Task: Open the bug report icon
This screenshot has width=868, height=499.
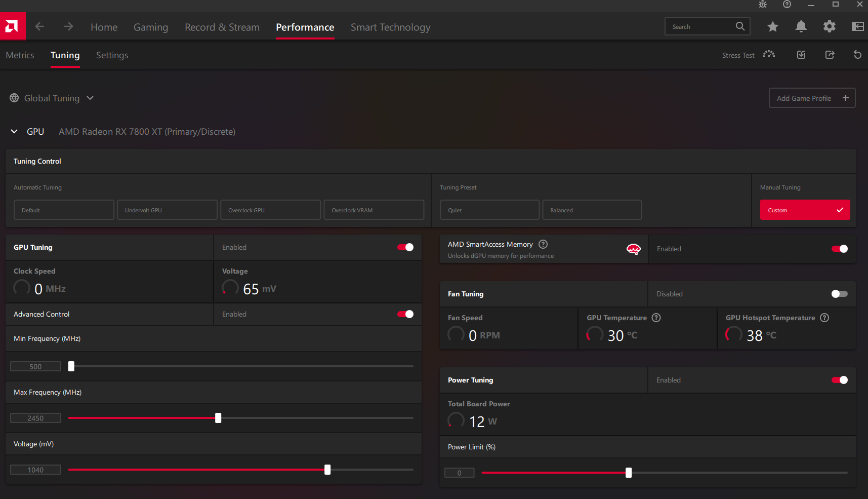Action: pos(763,5)
